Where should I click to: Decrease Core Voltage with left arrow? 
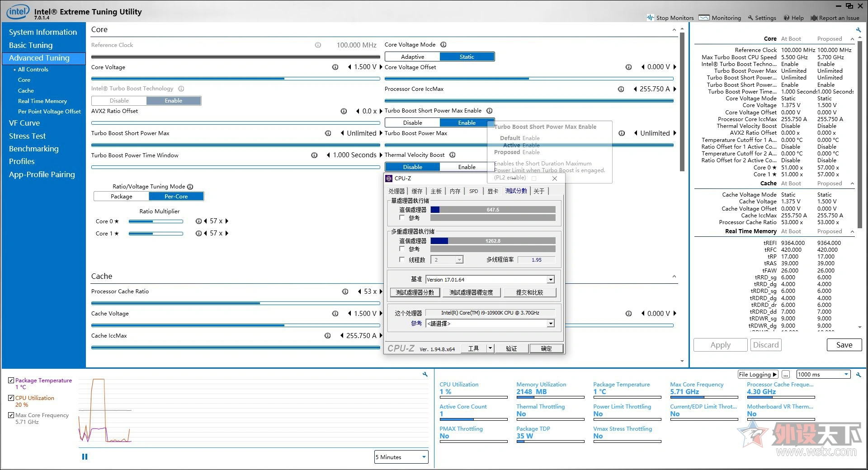[349, 67]
